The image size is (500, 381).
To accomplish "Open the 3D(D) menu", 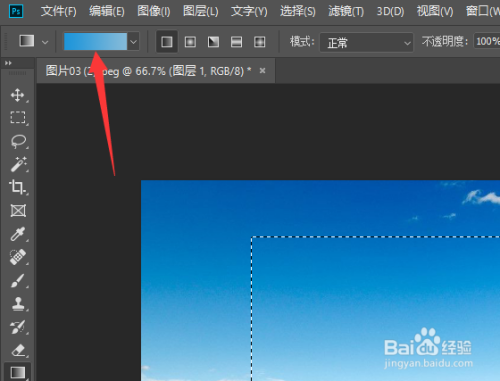I will tap(390, 12).
